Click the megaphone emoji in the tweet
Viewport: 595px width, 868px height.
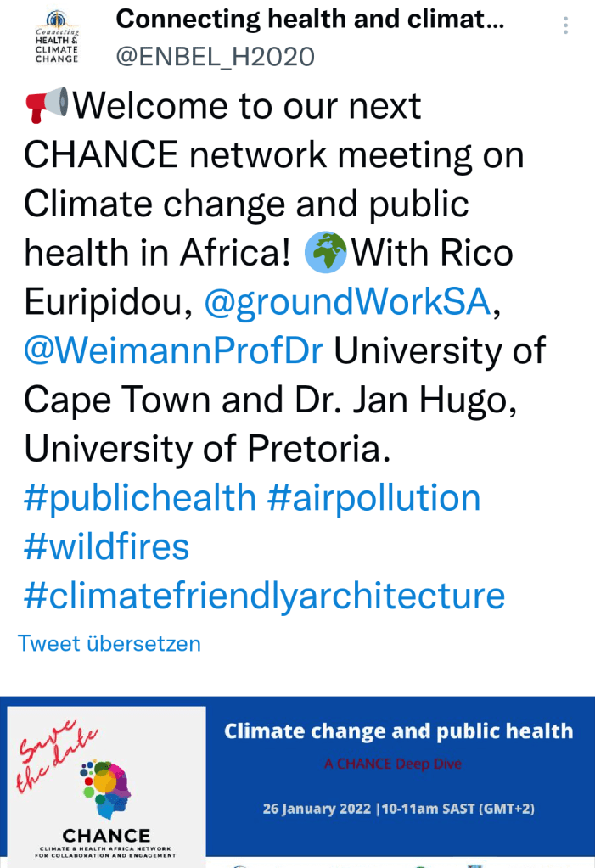[47, 106]
